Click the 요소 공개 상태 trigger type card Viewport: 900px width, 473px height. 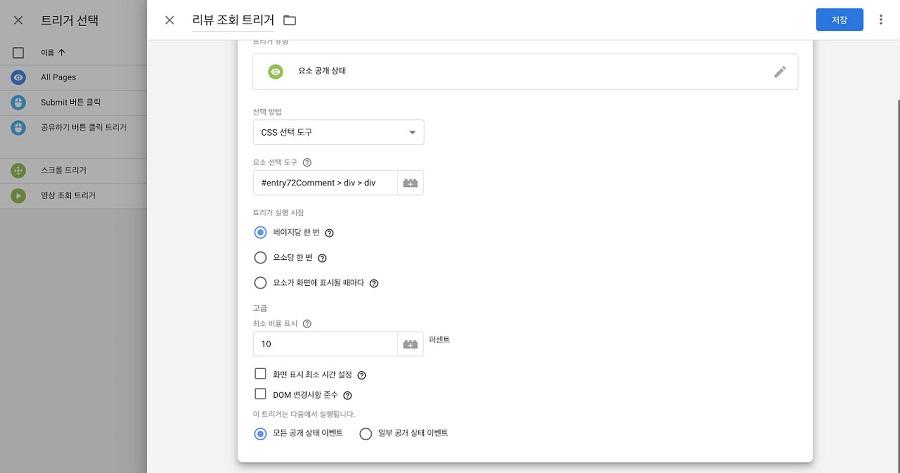click(525, 72)
